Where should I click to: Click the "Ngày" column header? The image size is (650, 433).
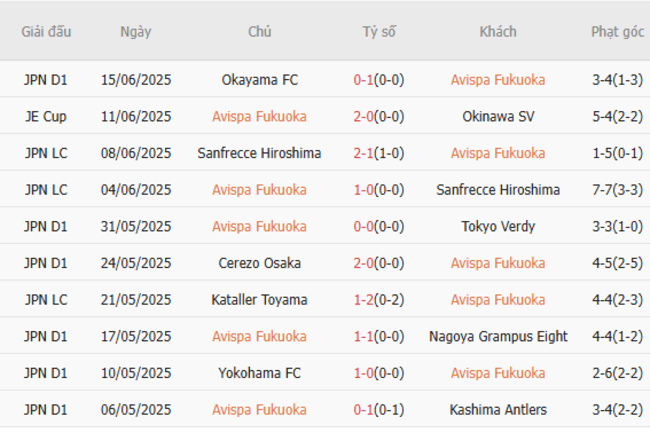[136, 32]
